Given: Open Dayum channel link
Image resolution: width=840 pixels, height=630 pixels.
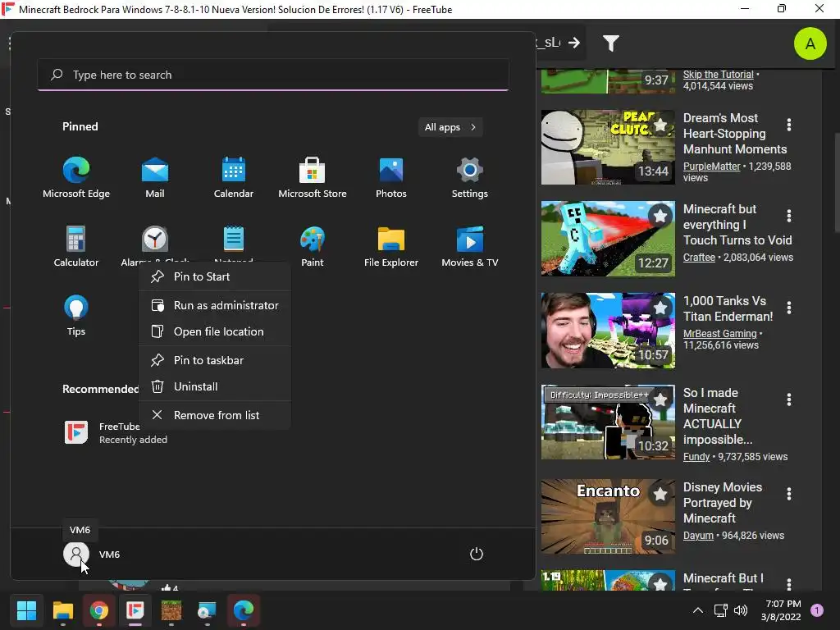Looking at the screenshot, I should click(x=698, y=536).
